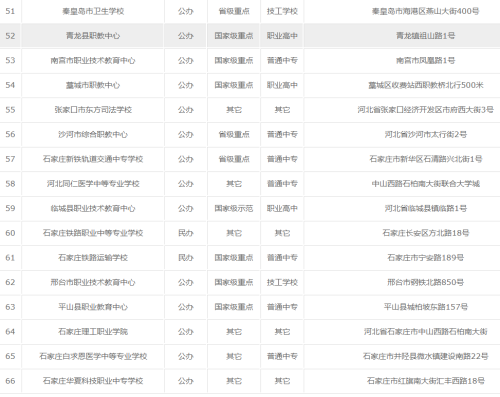Open 张家口市东方司法学校 entry
Screen dimensions: 500x397
click(x=93, y=110)
